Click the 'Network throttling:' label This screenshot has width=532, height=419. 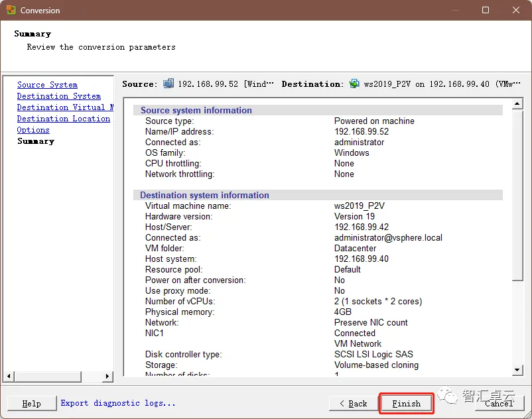point(180,174)
